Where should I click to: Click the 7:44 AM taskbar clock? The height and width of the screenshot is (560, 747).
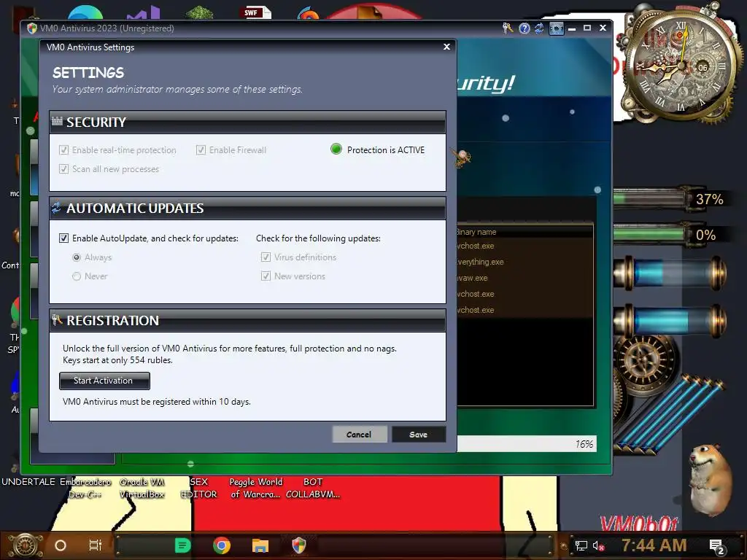[654, 545]
